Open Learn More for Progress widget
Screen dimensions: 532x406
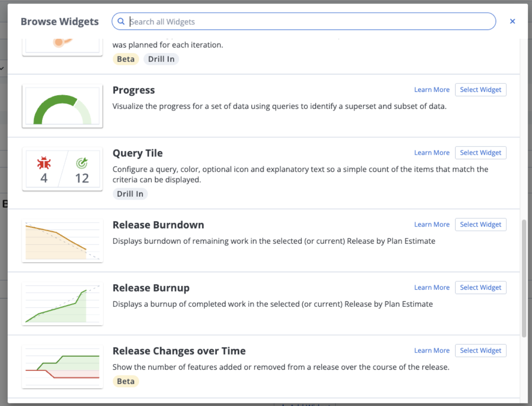coord(432,90)
